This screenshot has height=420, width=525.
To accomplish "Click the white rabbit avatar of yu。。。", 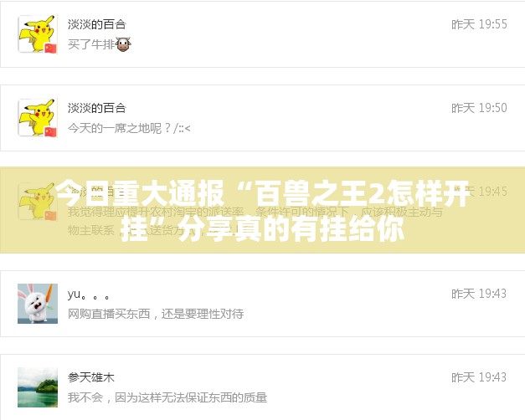I will click(38, 304).
